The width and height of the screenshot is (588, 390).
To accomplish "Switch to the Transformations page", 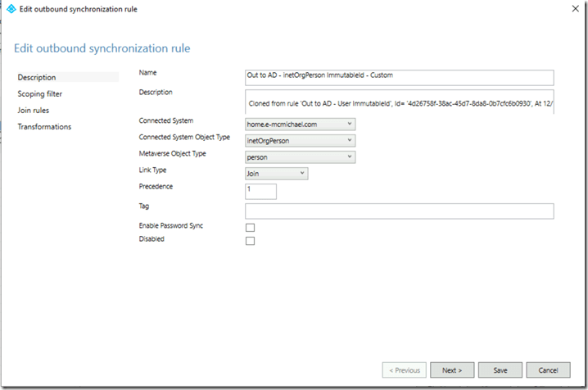I will coord(44,127).
